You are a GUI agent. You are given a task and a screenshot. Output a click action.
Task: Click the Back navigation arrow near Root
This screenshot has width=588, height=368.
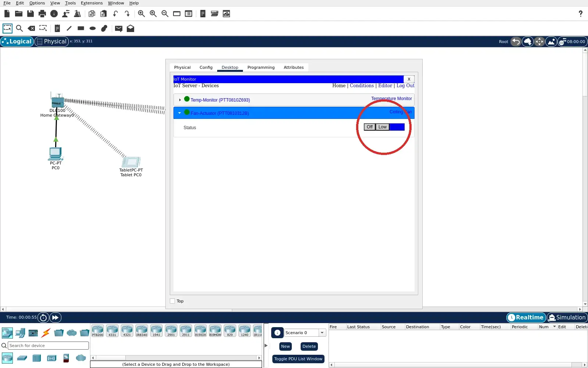pos(516,42)
